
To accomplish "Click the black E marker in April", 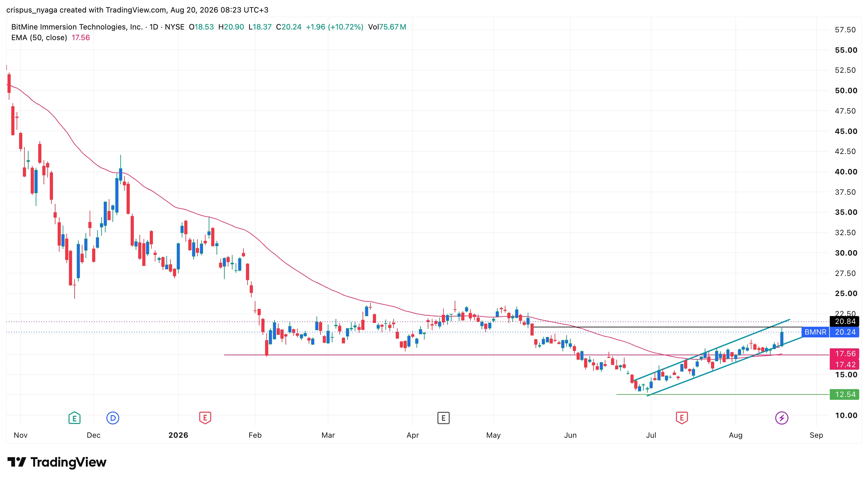I will coord(443,418).
